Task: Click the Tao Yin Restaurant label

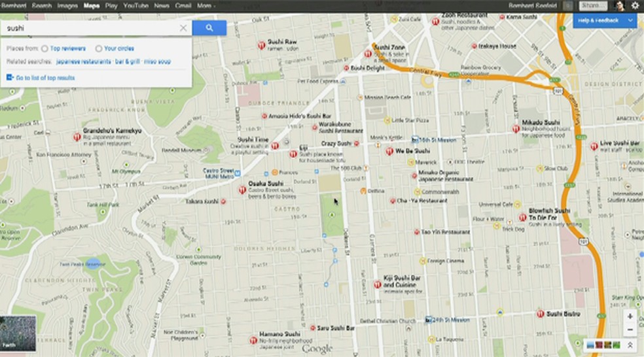Action: pos(445,232)
